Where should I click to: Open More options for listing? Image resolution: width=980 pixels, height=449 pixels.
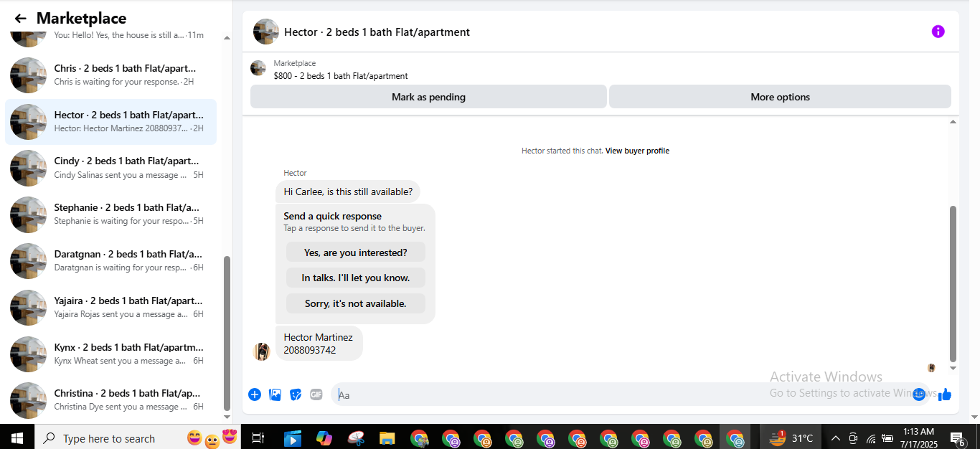click(x=780, y=97)
